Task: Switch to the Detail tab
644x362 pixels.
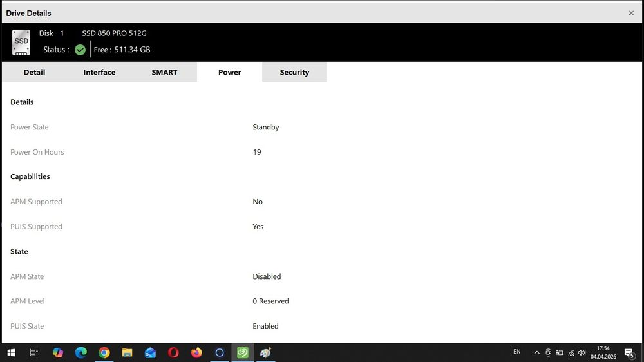Action: 35,72
